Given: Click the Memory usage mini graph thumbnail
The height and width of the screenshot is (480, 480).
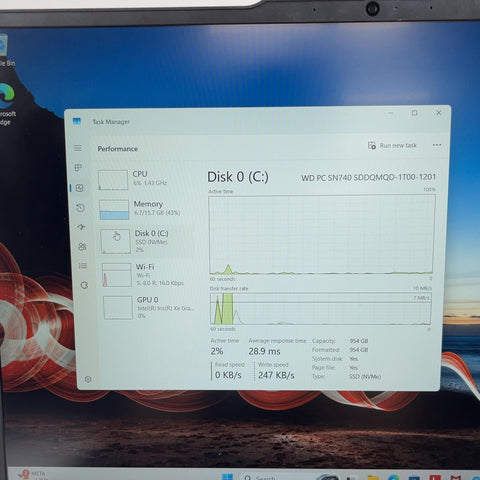Looking at the screenshot, I should click(x=114, y=210).
